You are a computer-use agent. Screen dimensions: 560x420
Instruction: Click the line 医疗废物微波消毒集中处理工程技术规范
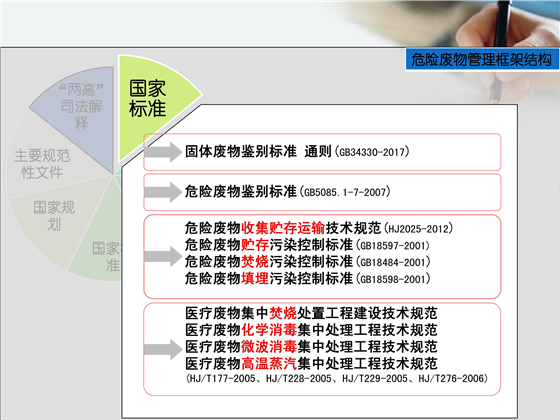(311, 347)
